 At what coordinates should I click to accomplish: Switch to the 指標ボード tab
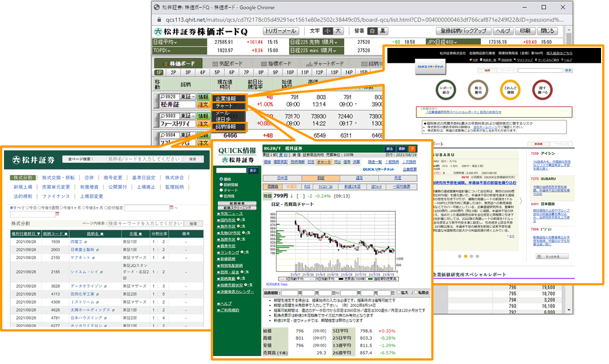point(276,63)
